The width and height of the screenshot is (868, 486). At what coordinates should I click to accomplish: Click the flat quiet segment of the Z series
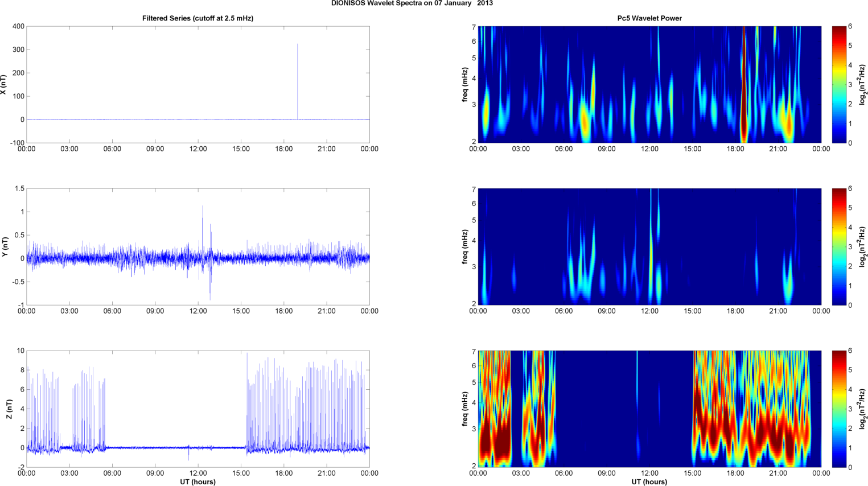point(176,448)
